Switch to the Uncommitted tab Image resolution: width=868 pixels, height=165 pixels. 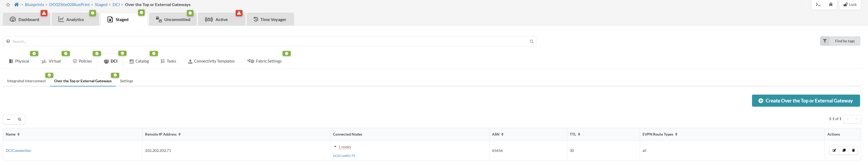click(x=173, y=19)
